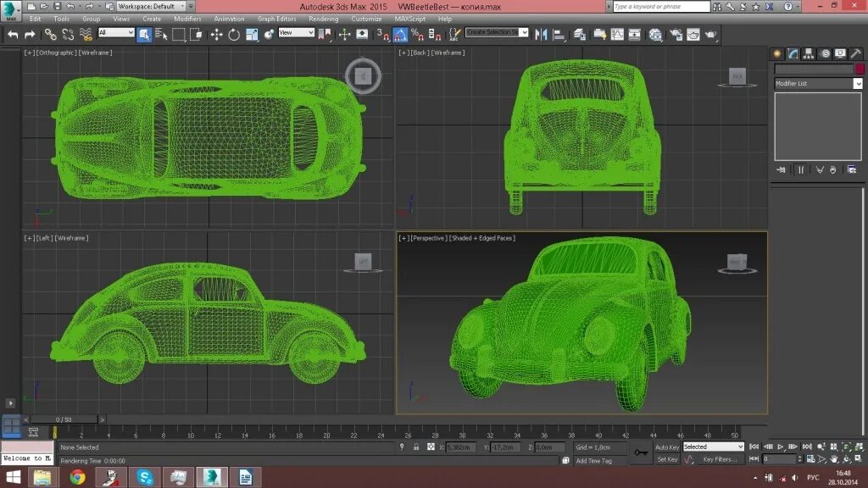Screen dimensions: 868x488
Task: Open the Rendering menu
Action: click(323, 19)
